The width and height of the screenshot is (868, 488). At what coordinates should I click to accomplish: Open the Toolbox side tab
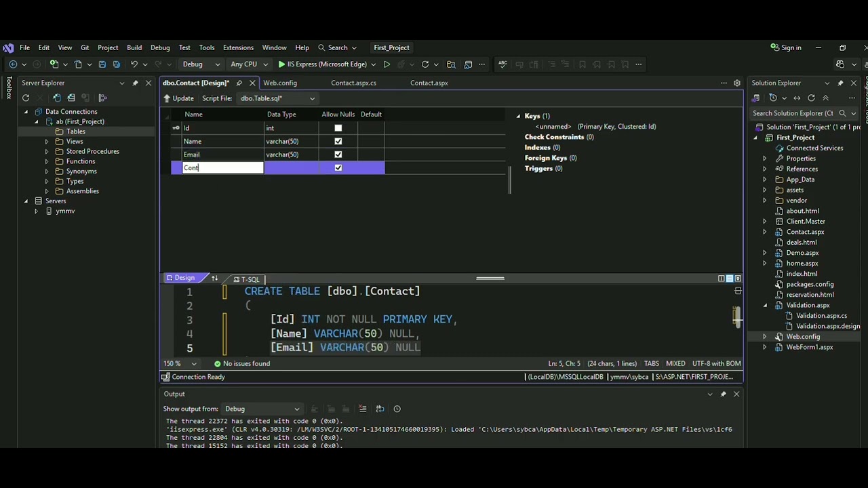coord(9,87)
